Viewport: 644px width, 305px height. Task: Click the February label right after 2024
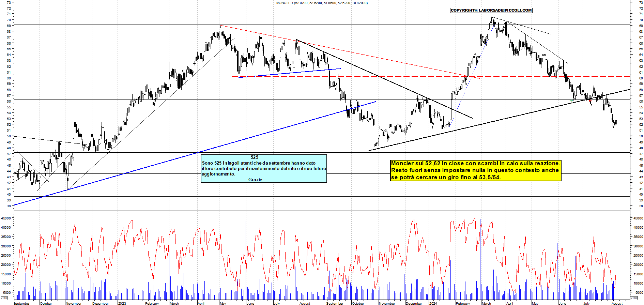(463, 303)
